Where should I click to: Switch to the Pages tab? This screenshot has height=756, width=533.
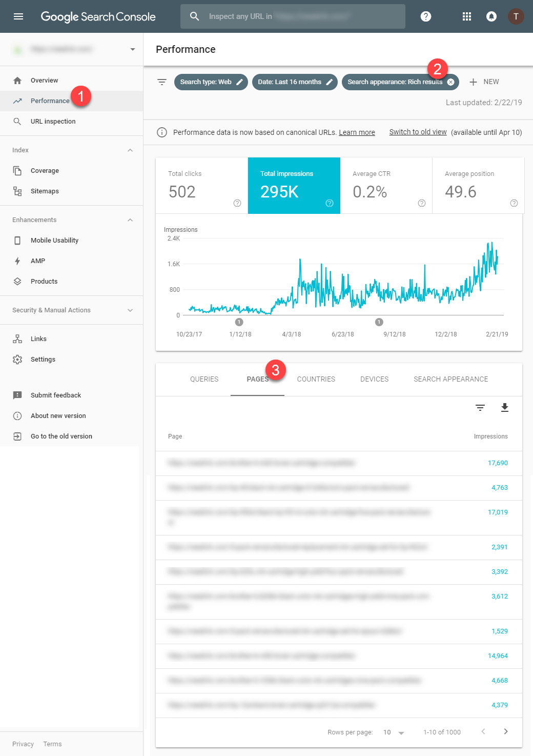258,380
